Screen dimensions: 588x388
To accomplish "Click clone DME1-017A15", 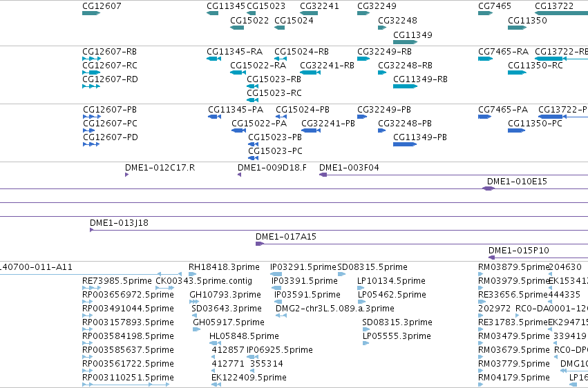I will (422, 244).
